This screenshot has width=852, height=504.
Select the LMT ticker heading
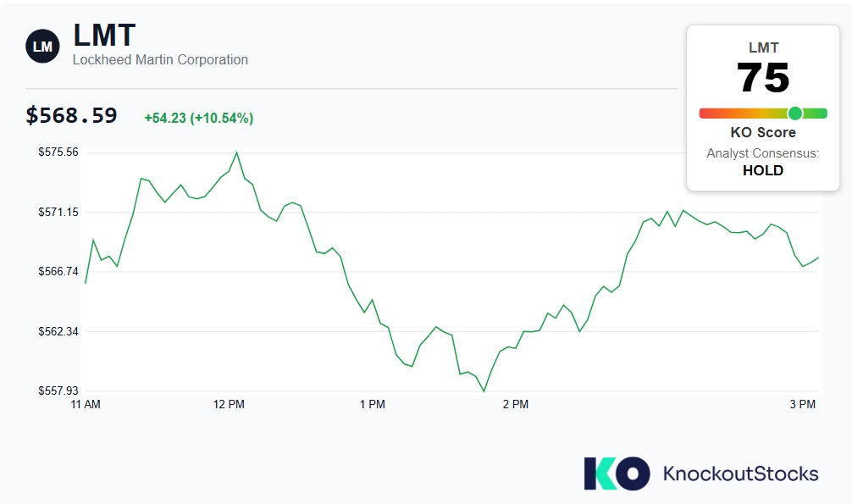(104, 36)
